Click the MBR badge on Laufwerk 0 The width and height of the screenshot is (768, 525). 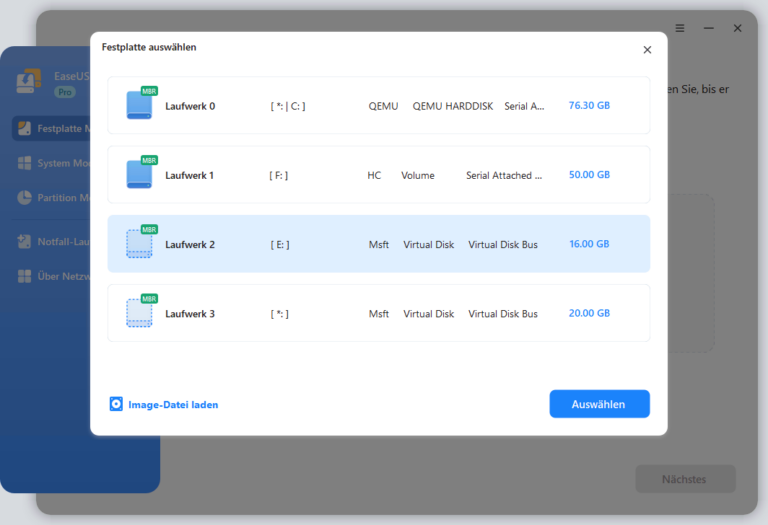click(149, 91)
